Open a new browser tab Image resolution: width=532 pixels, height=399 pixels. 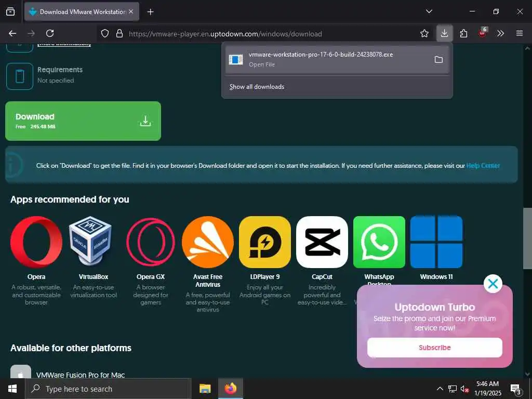[150, 12]
